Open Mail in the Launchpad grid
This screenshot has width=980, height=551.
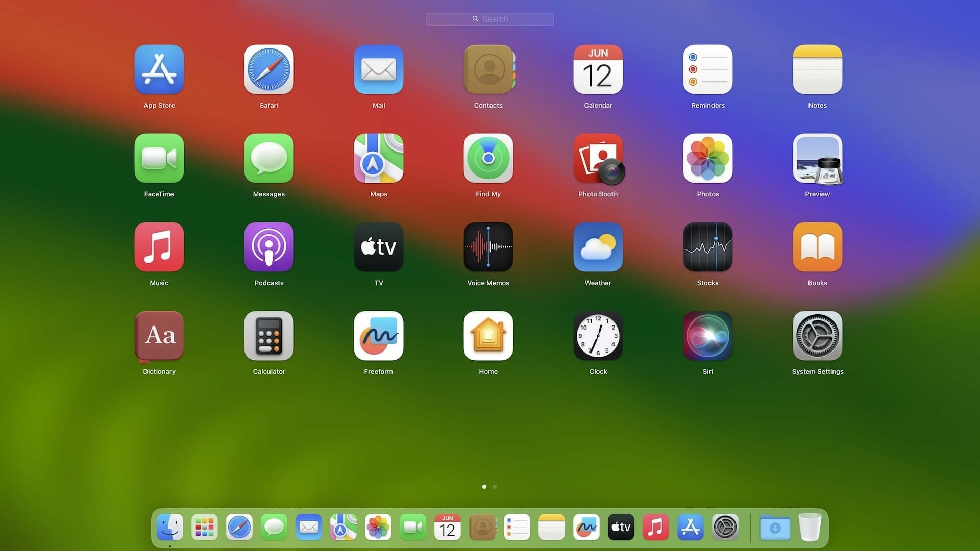coord(379,69)
